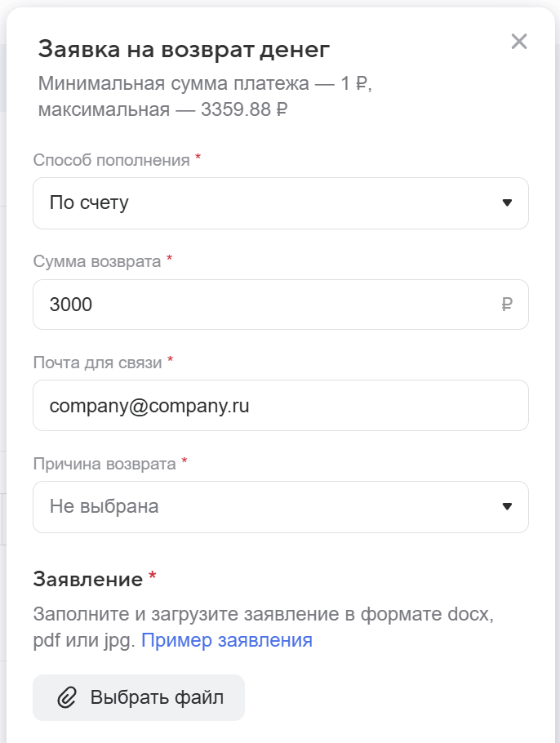Click the 'Заявка на возврат денег' title
The width and height of the screenshot is (560, 743).
pos(184,49)
